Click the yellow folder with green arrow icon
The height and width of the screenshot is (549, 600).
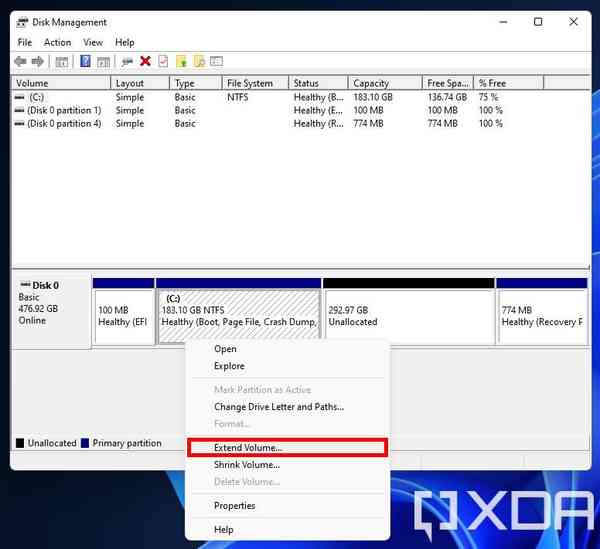181,61
